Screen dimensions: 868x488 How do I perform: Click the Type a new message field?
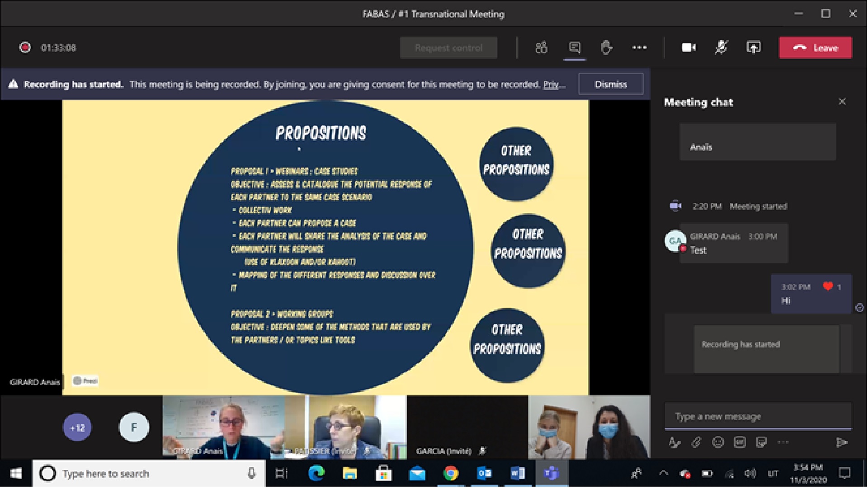coord(758,417)
